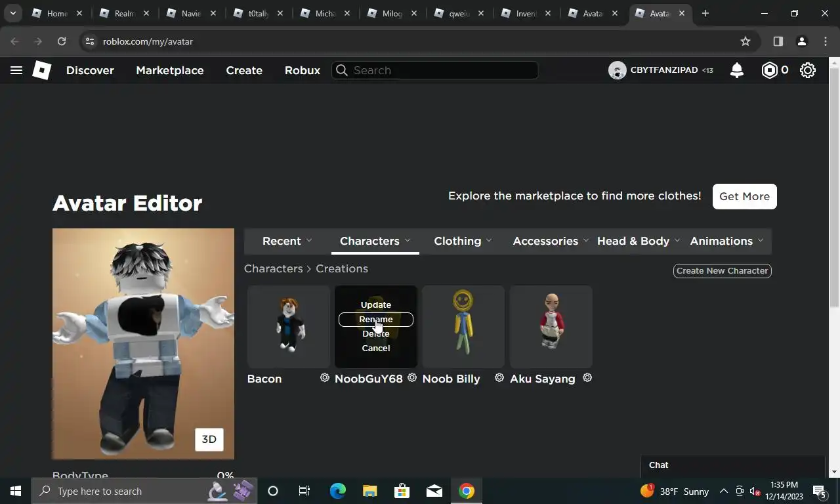Open the notifications bell
The width and height of the screenshot is (840, 504).
(737, 70)
